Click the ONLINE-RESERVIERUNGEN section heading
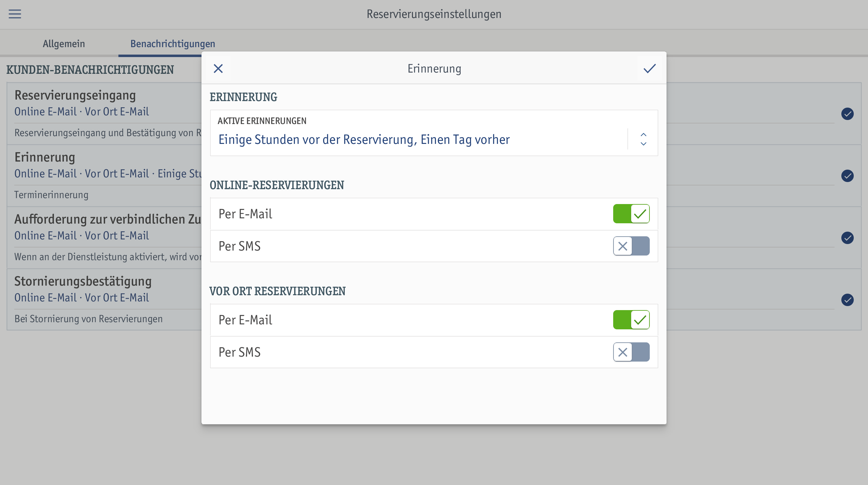 pos(277,185)
